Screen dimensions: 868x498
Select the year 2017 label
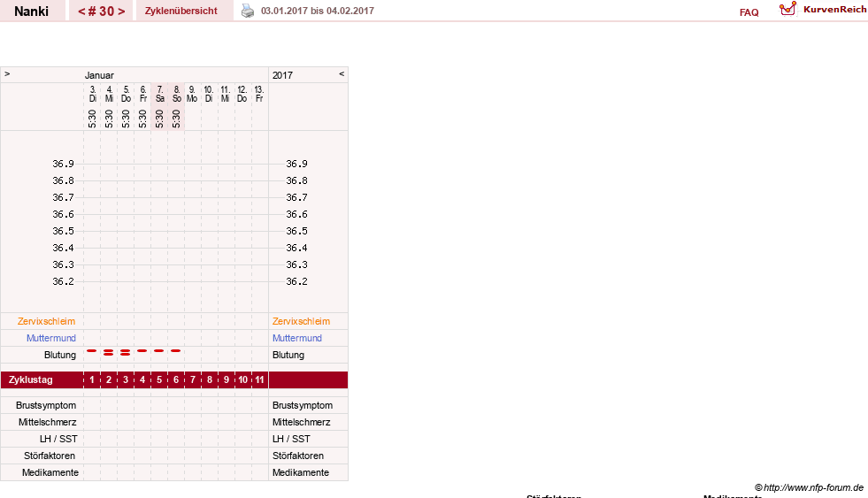pos(282,75)
